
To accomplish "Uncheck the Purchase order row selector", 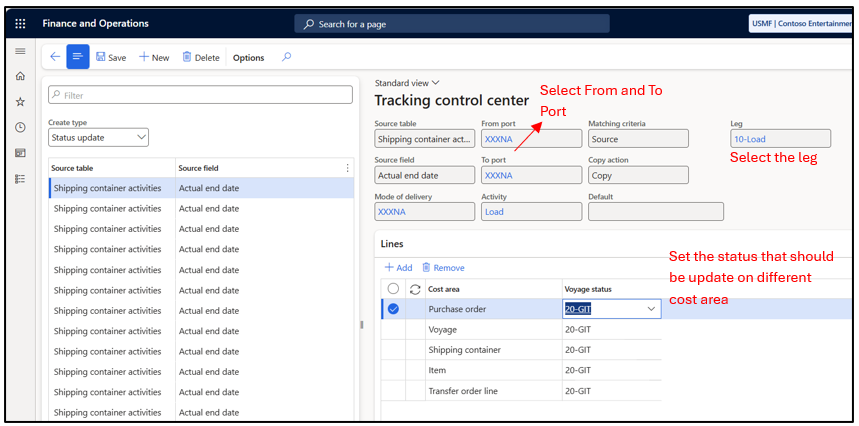I will 393,309.
